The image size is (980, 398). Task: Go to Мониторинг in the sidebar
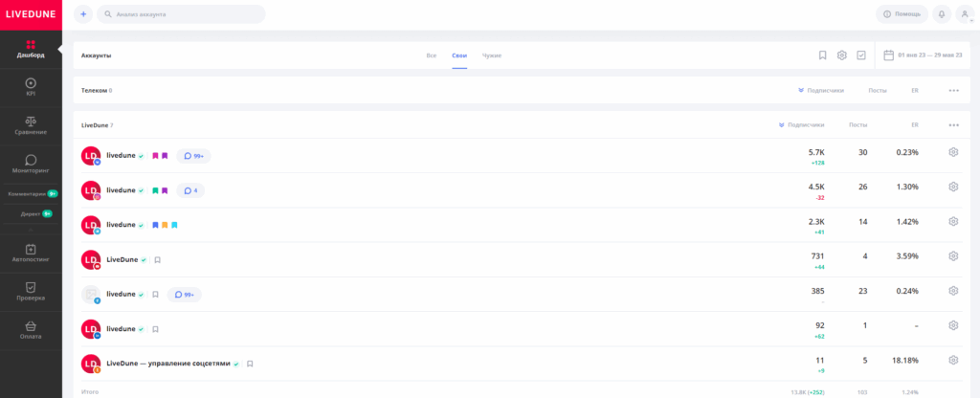[31, 160]
